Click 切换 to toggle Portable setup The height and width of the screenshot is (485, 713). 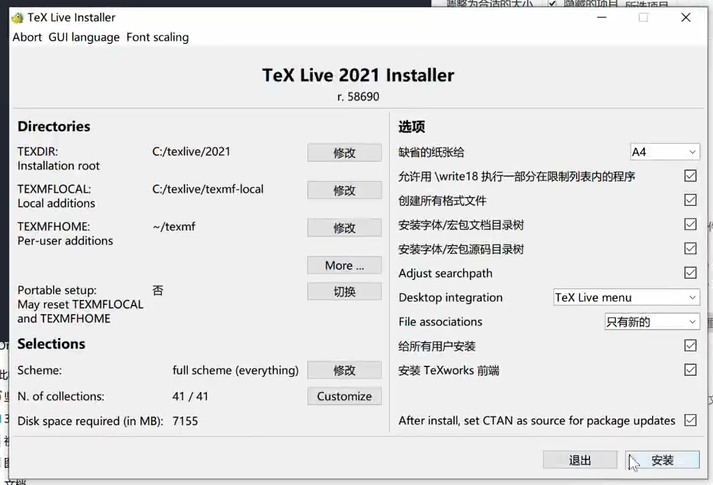tap(344, 291)
